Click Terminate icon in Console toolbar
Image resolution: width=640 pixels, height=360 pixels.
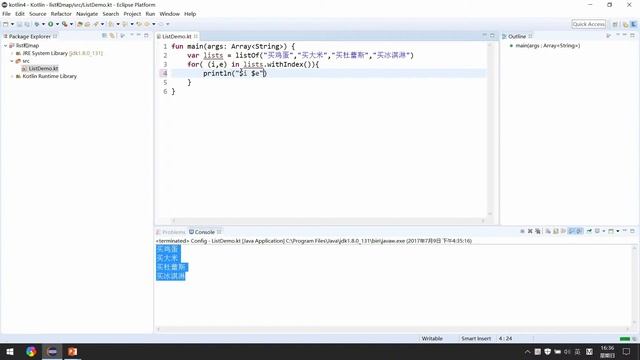coord(522,231)
